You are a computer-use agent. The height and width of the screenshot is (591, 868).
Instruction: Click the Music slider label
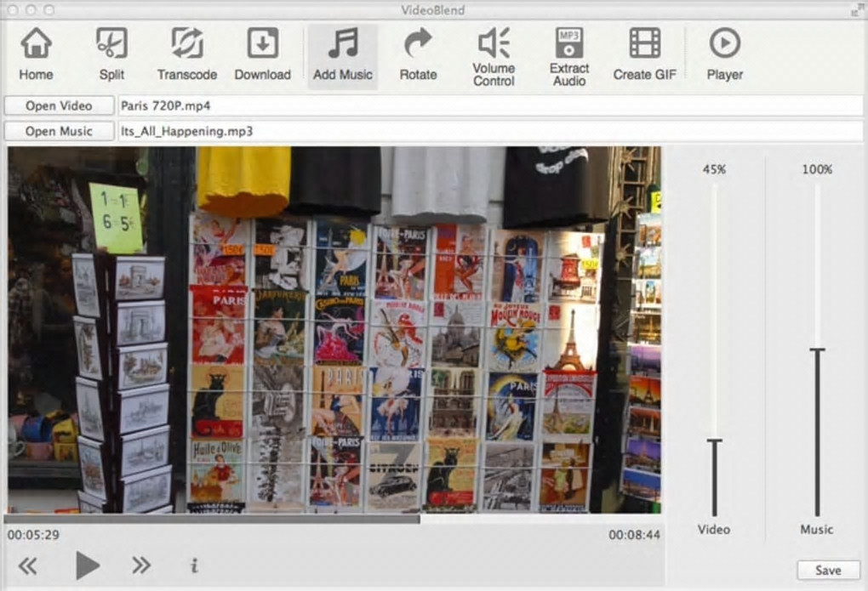pos(817,530)
